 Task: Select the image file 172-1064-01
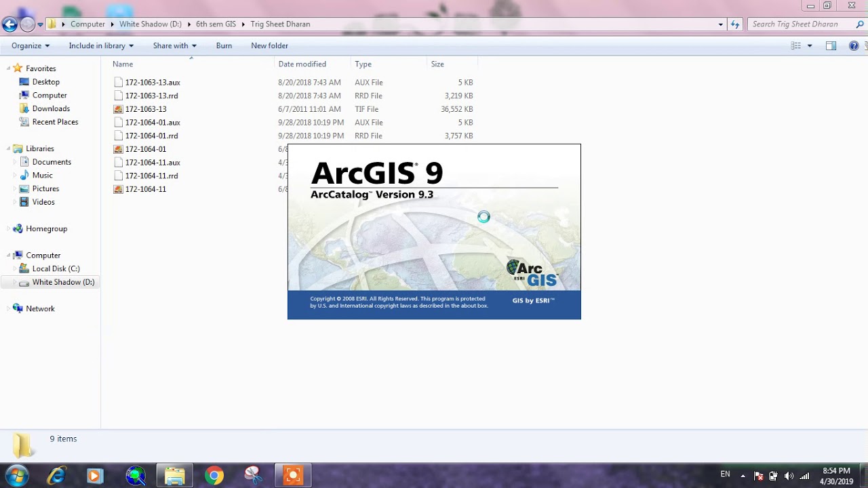coord(146,149)
